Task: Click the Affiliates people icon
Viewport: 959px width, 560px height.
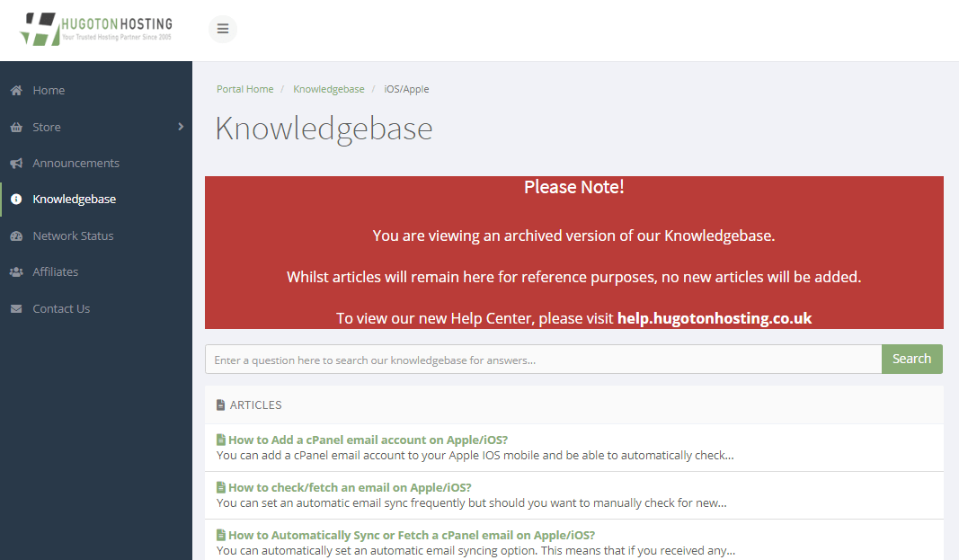Action: coord(16,272)
